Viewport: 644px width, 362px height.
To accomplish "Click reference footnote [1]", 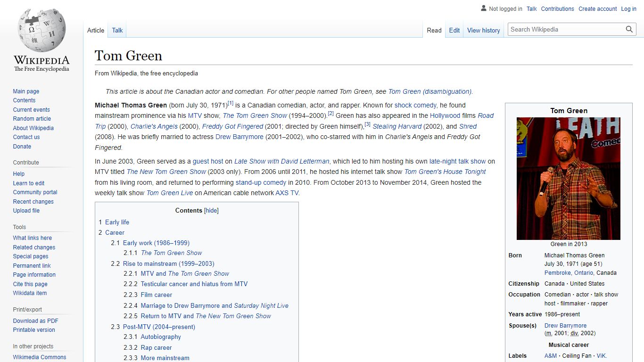I will [x=231, y=103].
